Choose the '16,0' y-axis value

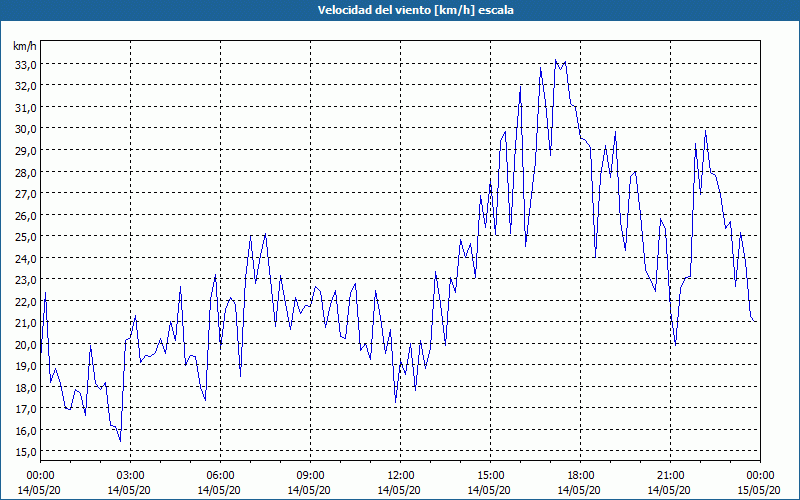[x=25, y=431]
